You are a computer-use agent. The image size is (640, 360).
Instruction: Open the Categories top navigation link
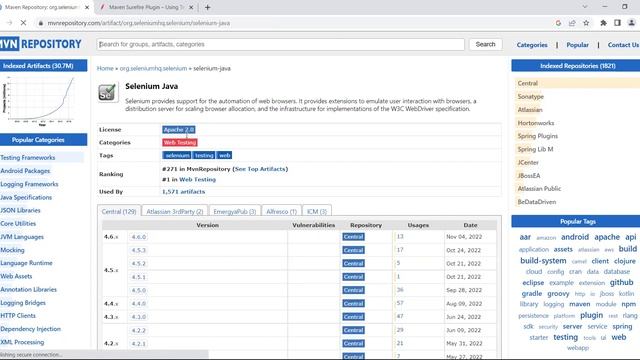coord(532,45)
